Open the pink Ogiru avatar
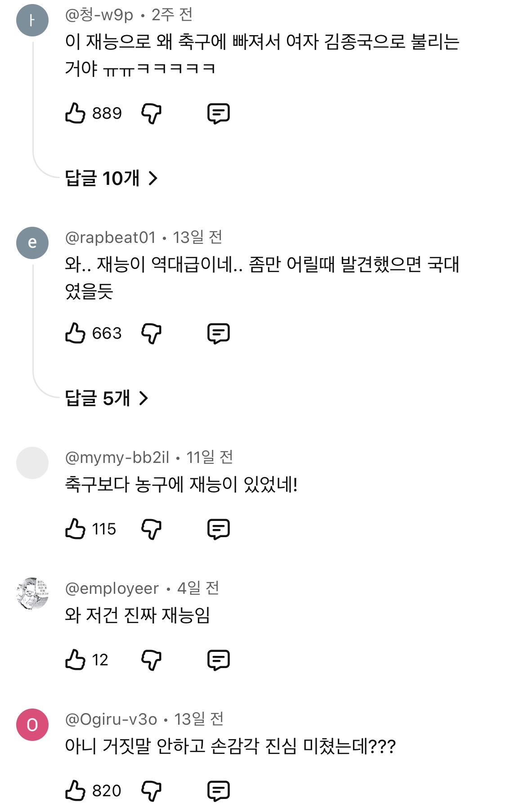This screenshot has width=506, height=812. (x=32, y=725)
